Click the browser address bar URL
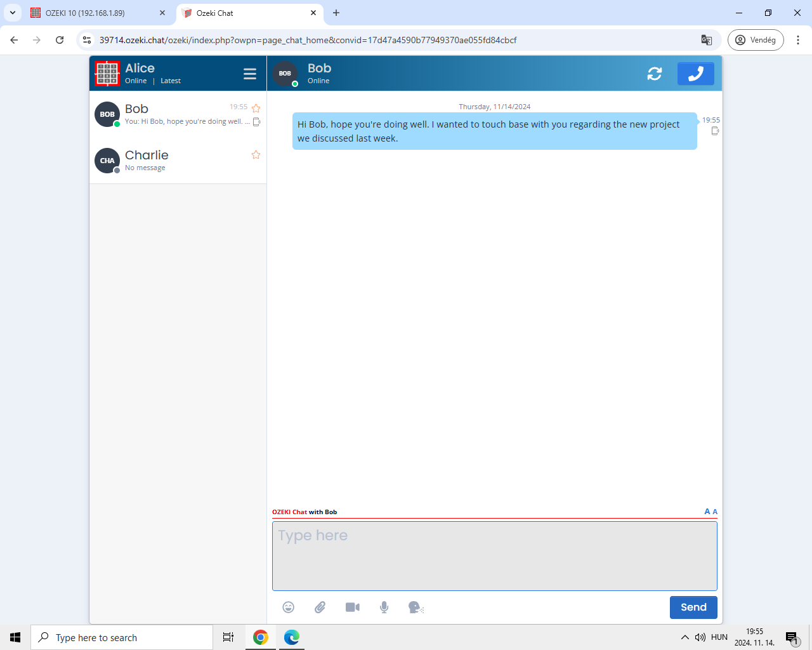 click(x=308, y=40)
